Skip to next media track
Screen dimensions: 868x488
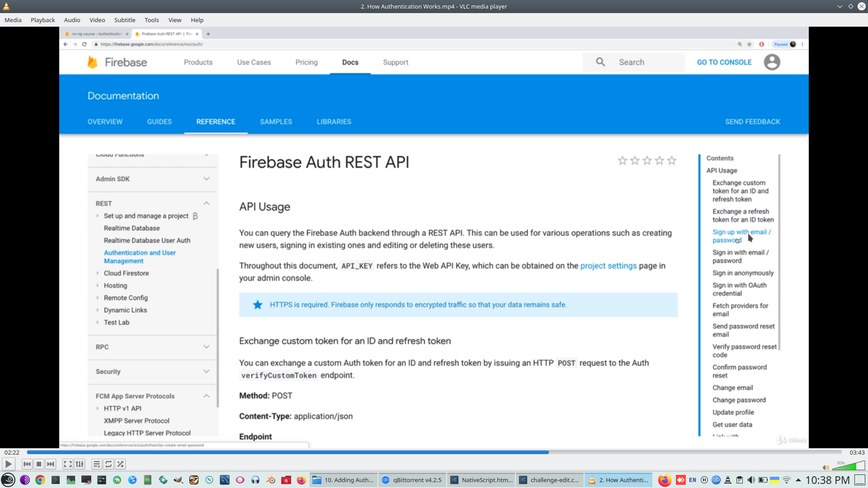tap(51, 464)
